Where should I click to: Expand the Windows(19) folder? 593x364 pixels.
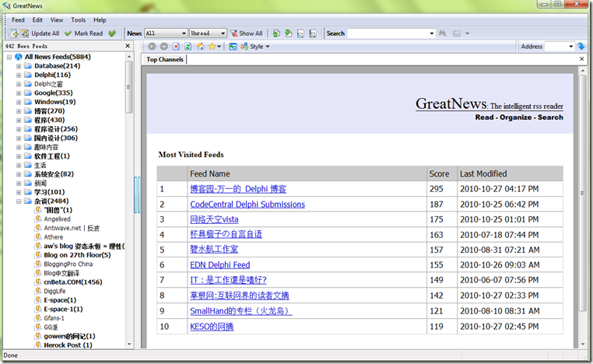[19, 102]
